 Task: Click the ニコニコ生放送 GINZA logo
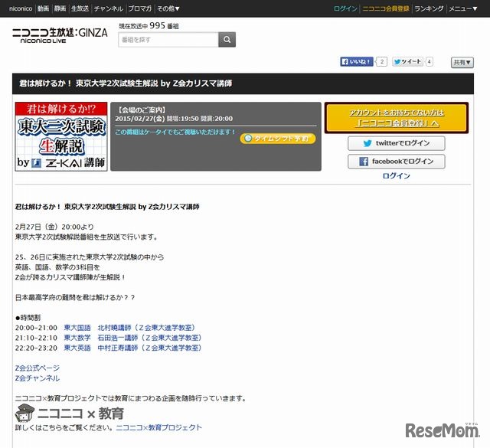pyautogui.click(x=60, y=35)
